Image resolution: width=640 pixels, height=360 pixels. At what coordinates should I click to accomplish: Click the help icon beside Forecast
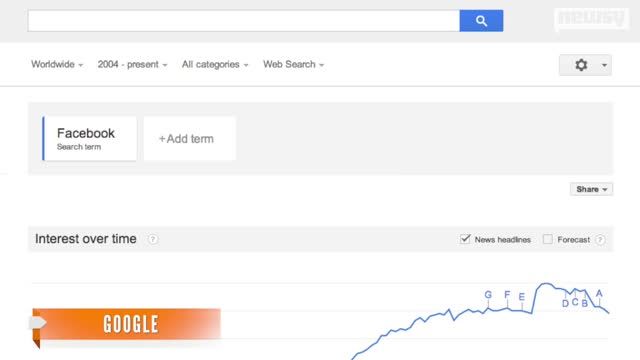(600, 240)
